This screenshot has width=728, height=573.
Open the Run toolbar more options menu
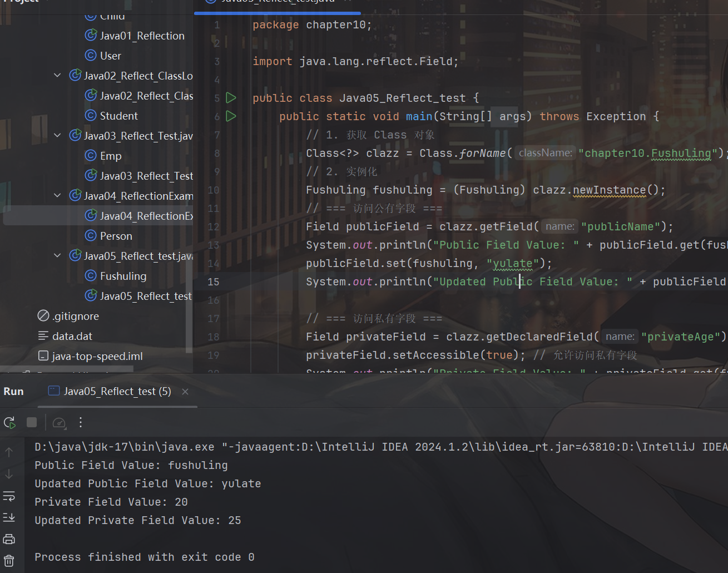pyautogui.click(x=81, y=423)
